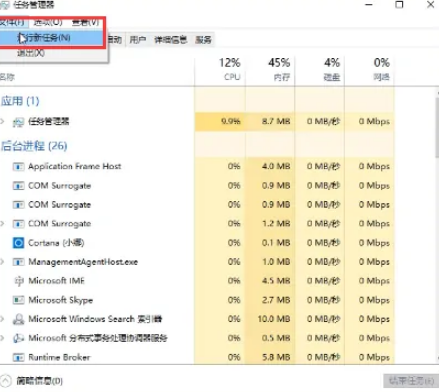Click the 1.2 MB memory cell
The width and height of the screenshot is (439, 392).
270,224
